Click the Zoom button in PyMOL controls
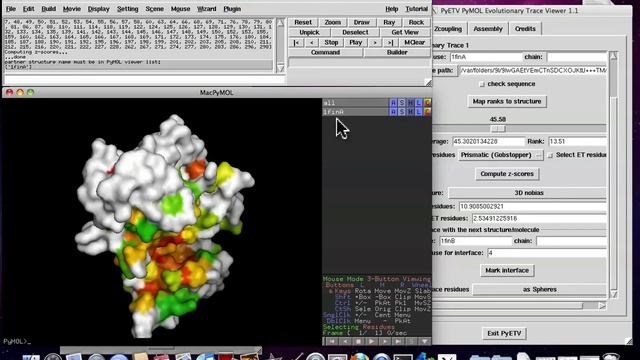The width and height of the screenshot is (640, 360). pyautogui.click(x=333, y=22)
